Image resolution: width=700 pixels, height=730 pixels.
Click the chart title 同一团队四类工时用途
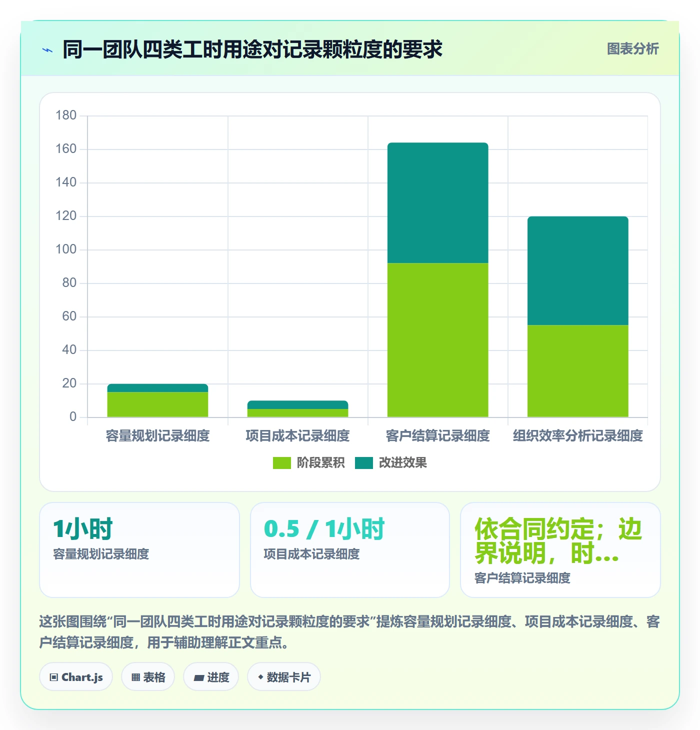click(x=252, y=49)
